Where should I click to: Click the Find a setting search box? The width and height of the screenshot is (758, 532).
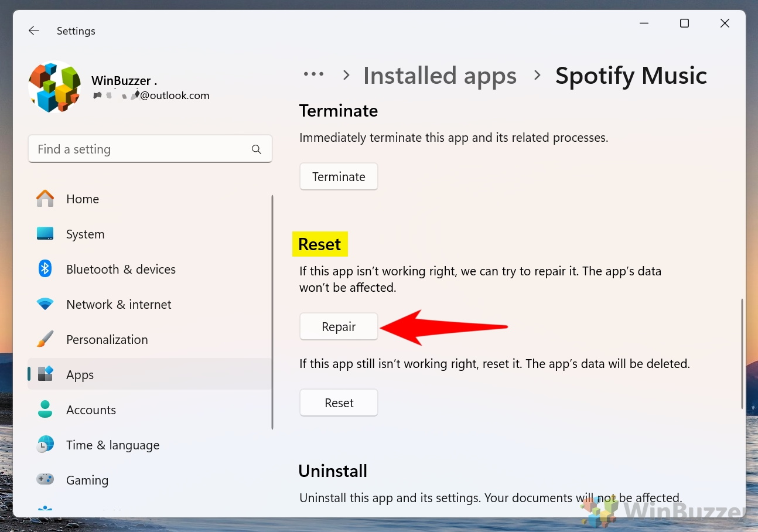click(x=150, y=149)
